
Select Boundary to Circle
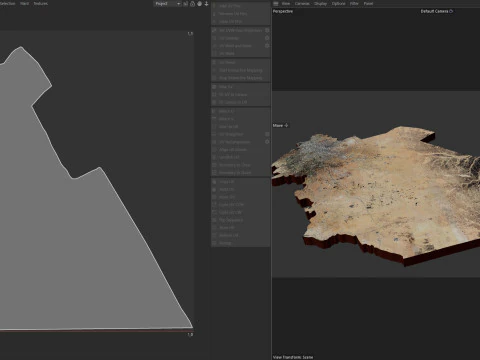pyautogui.click(x=240, y=165)
